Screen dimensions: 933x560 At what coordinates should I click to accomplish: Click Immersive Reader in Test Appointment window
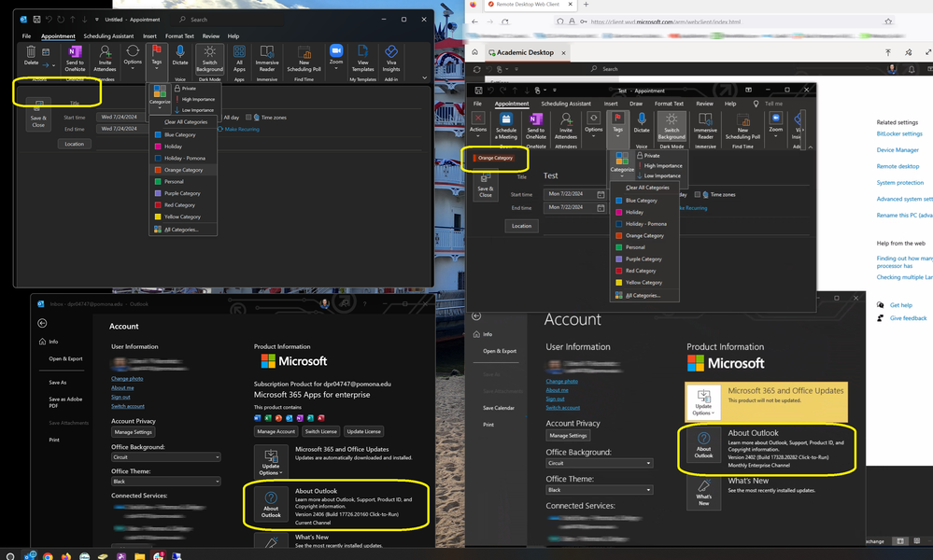[705, 126]
